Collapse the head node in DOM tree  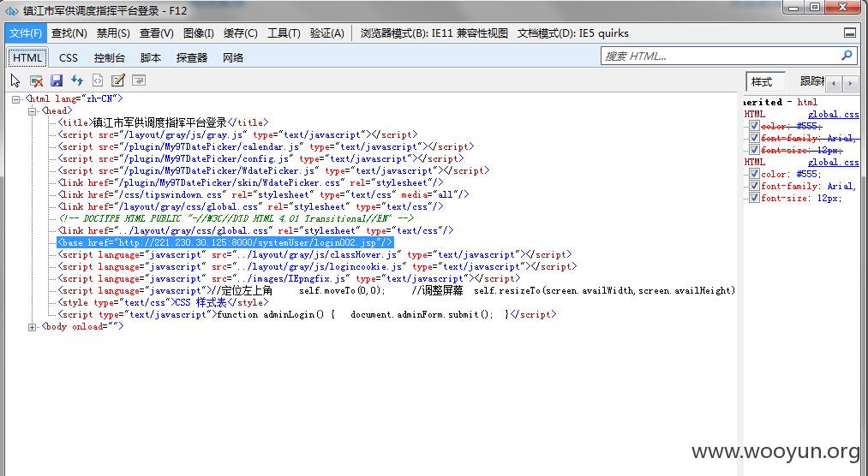[x=32, y=111]
